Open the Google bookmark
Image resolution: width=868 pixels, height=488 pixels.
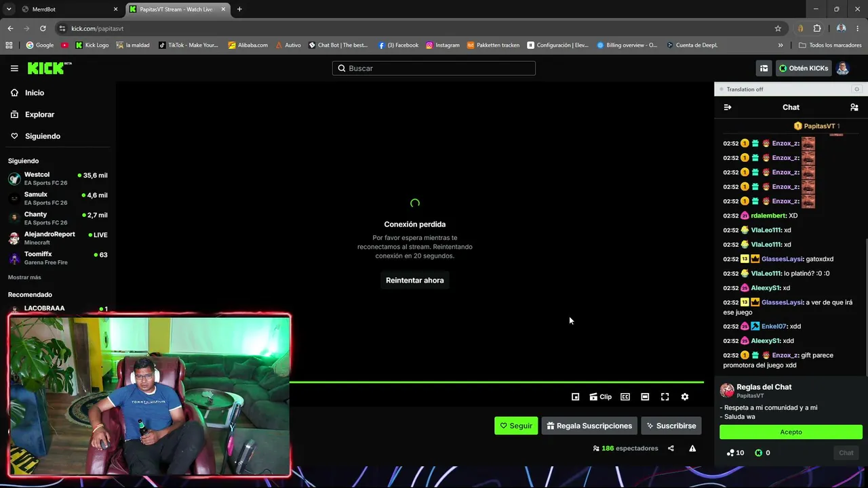point(39,45)
